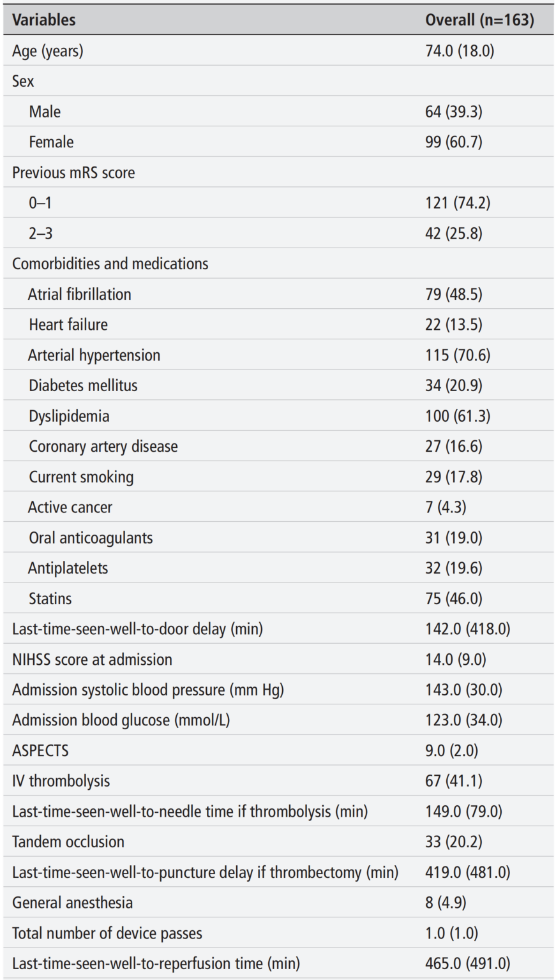
Task: Select the "Oral anticoagulants" row label
Action: coord(91,538)
